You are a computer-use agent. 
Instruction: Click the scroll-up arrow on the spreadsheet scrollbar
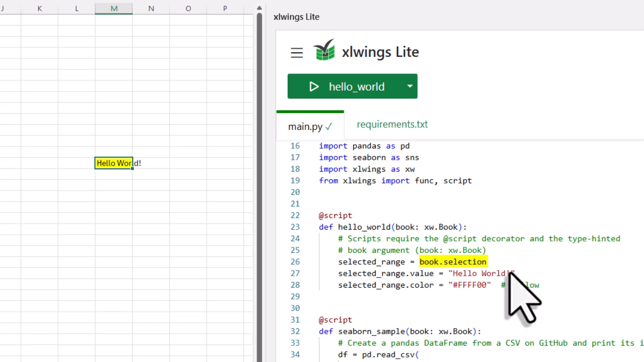(x=259, y=8)
